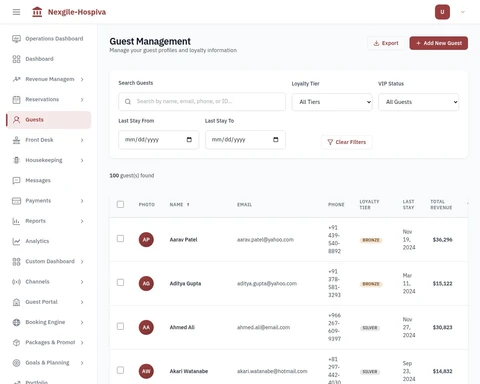
Task: Open Operations Dashboard menu item
Action: [x=48, y=39]
